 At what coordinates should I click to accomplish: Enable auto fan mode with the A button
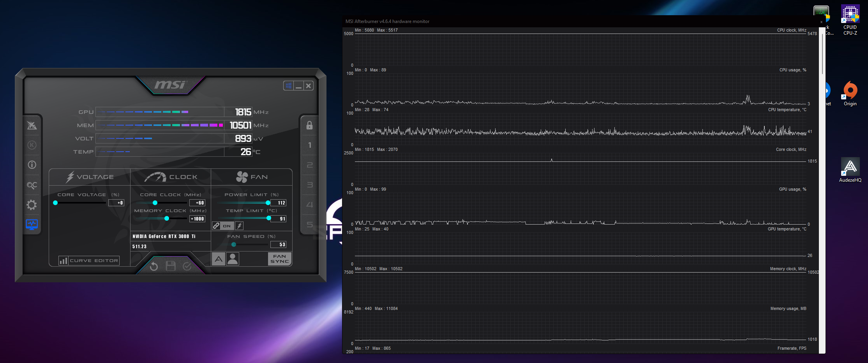[219, 259]
